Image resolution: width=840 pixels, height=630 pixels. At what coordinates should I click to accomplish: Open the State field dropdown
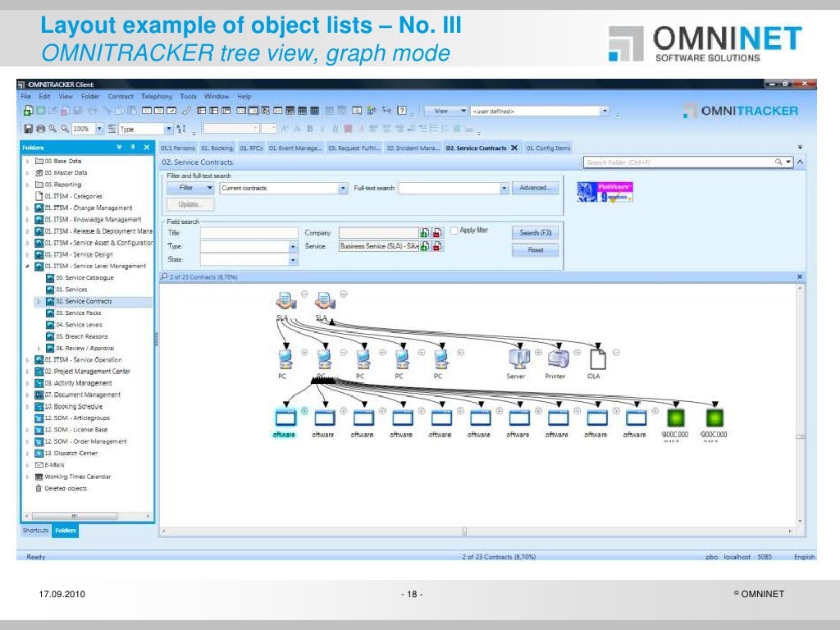pyautogui.click(x=293, y=260)
